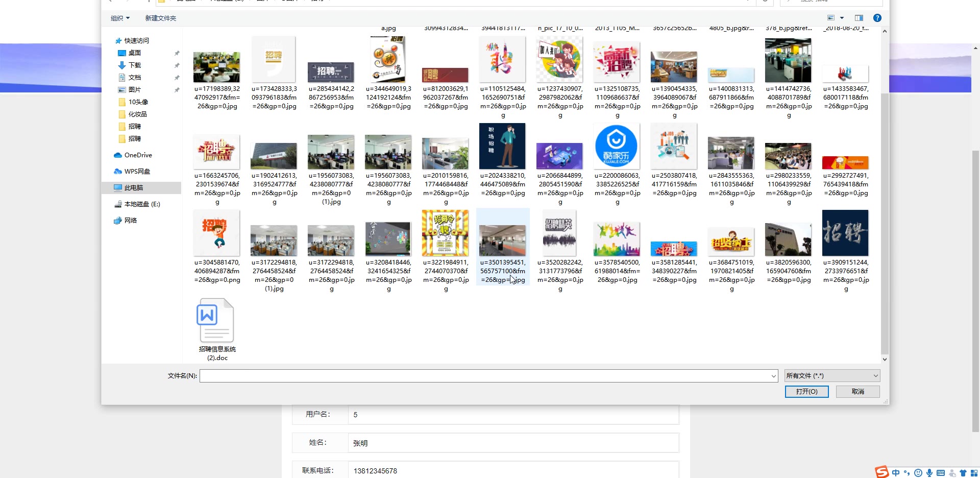
Task: Open WPS网盘 in the sidebar
Action: (x=137, y=172)
